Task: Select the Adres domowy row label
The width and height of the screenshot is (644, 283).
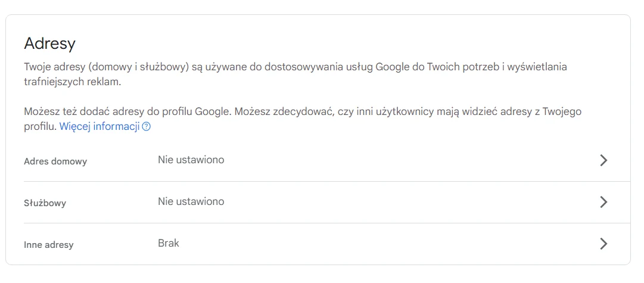Action: (55, 161)
